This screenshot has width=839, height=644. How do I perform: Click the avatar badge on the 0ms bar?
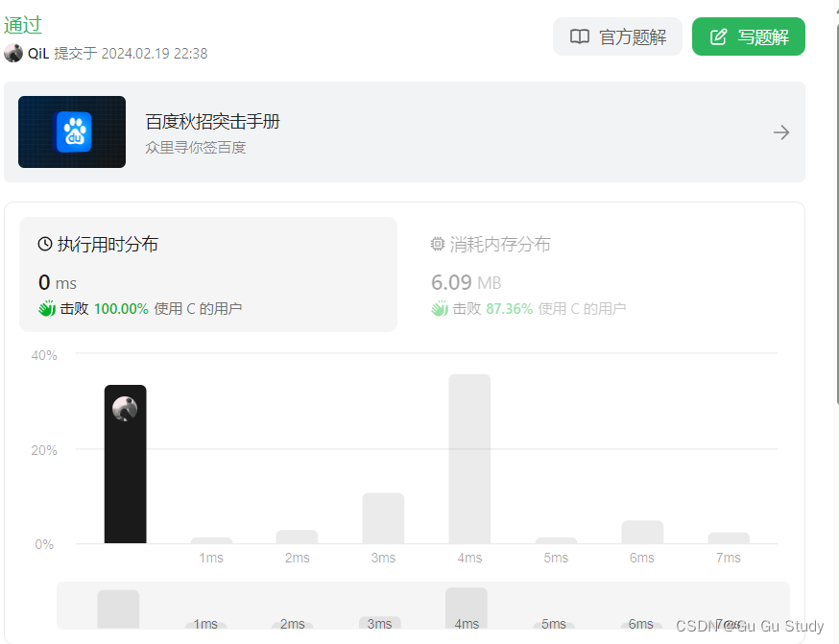pyautogui.click(x=126, y=408)
